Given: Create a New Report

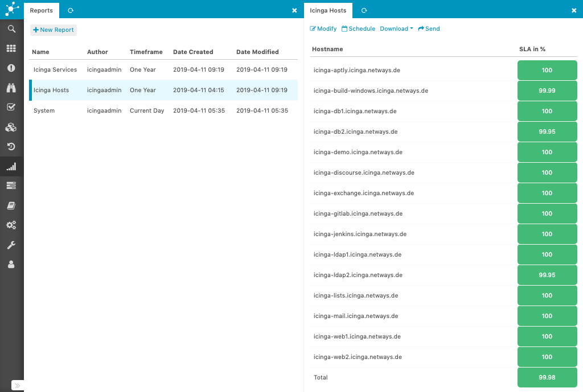Looking at the screenshot, I should (x=54, y=30).
